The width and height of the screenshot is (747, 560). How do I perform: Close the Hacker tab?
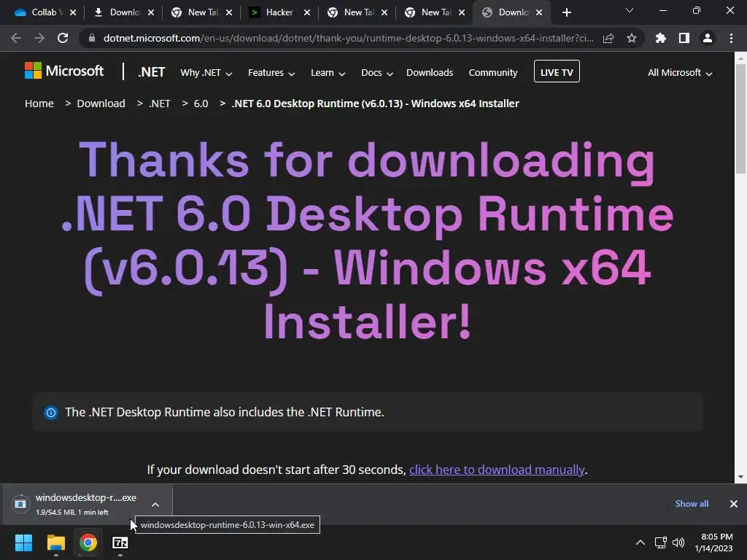click(x=307, y=13)
